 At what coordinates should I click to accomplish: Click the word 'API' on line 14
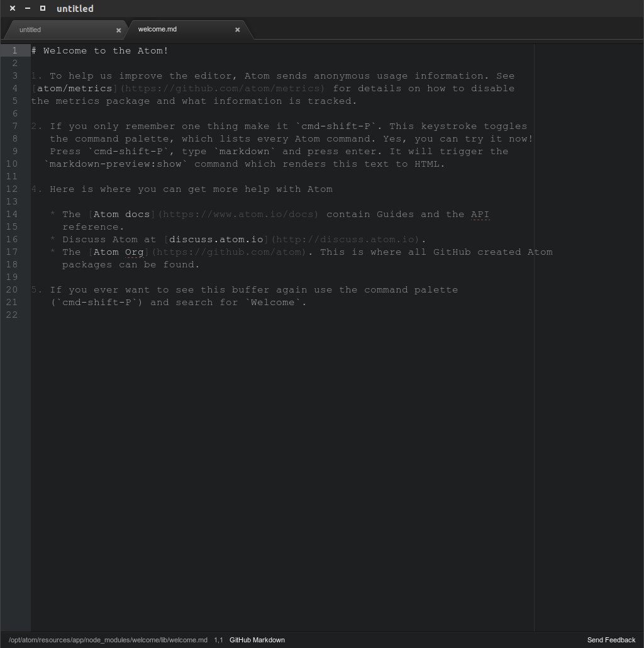pos(480,214)
